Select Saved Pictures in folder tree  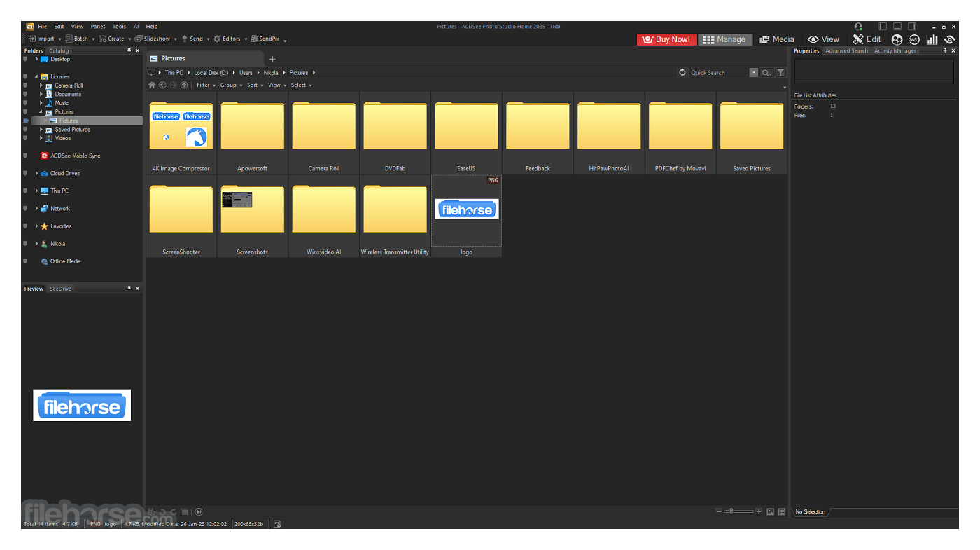click(x=73, y=130)
